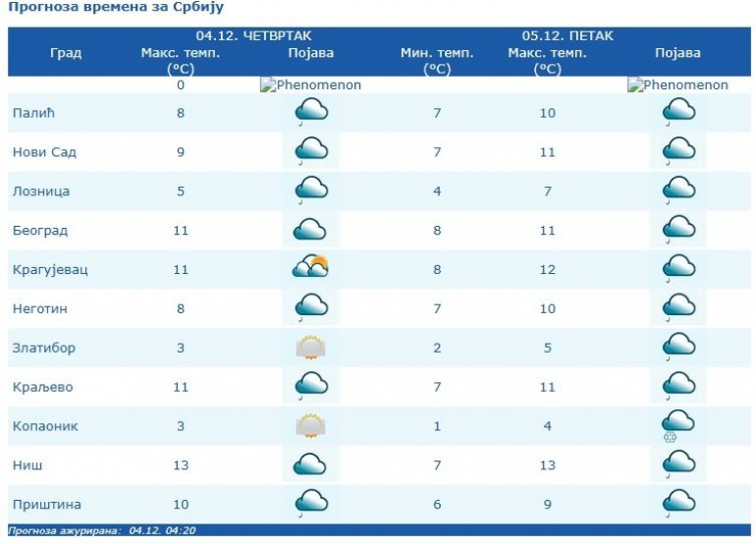756x544 pixels.
Task: Click Friday snow cloud icon for Копаоник
Action: point(678,426)
